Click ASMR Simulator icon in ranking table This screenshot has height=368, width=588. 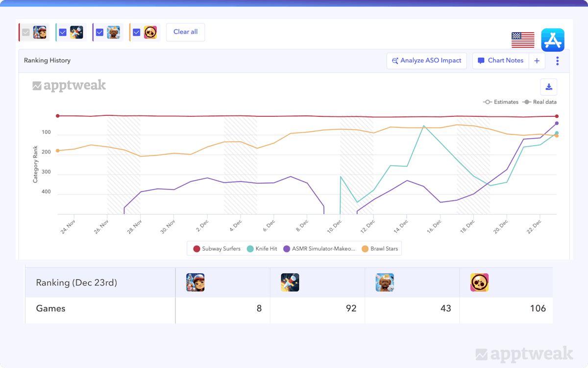385,283
